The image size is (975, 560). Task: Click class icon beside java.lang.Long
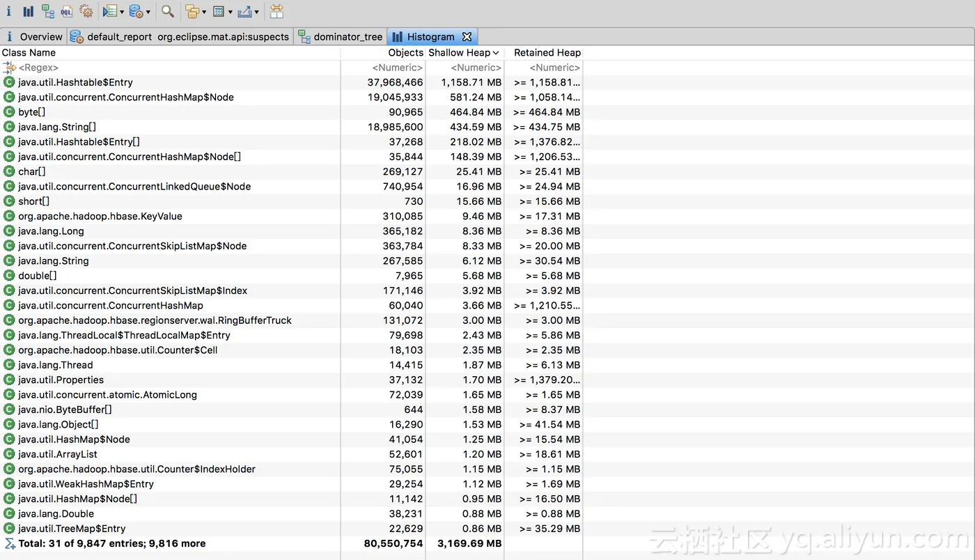tap(9, 231)
